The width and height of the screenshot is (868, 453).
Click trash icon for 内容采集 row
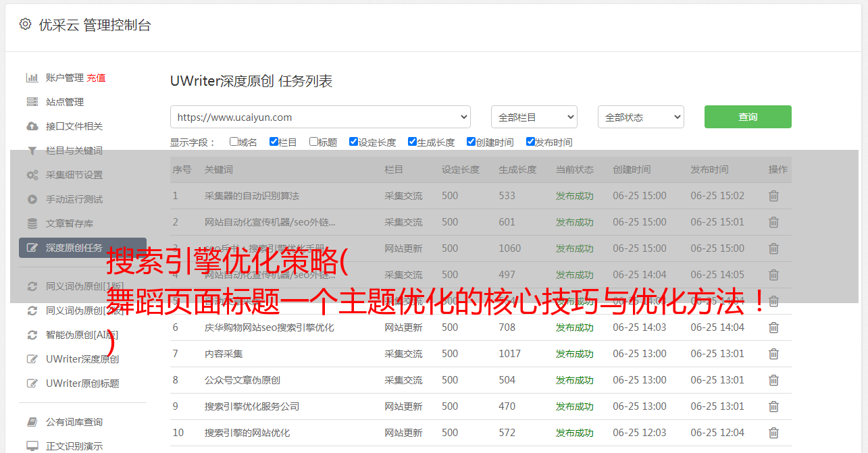tap(773, 354)
